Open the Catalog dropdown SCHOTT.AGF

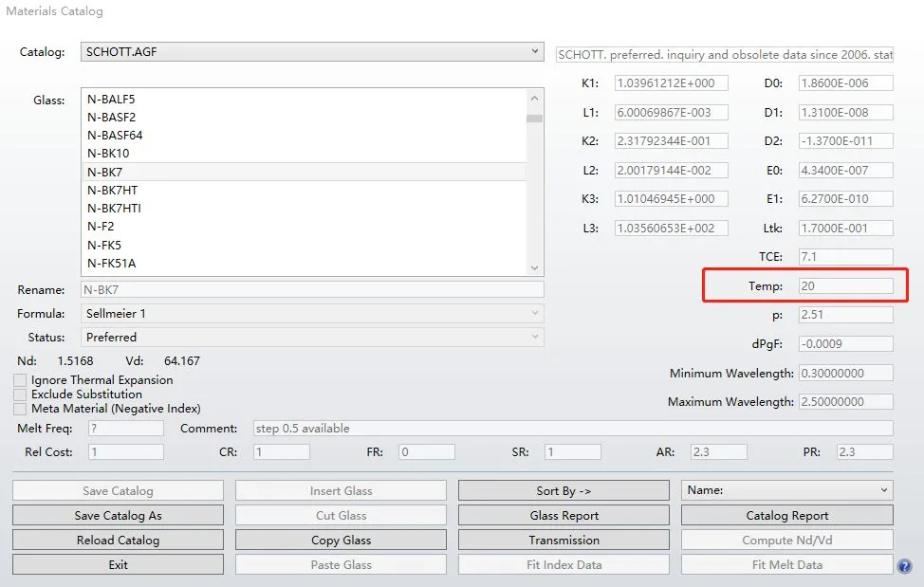pos(312,52)
